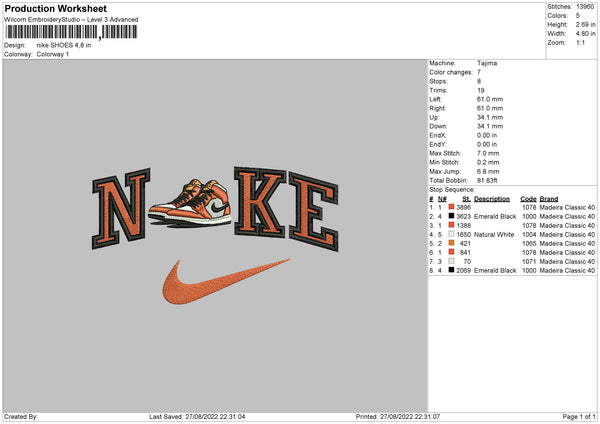Viewport: 600px width, 424px height.
Task: Click the Width value 4.80 in
Action: (585, 34)
